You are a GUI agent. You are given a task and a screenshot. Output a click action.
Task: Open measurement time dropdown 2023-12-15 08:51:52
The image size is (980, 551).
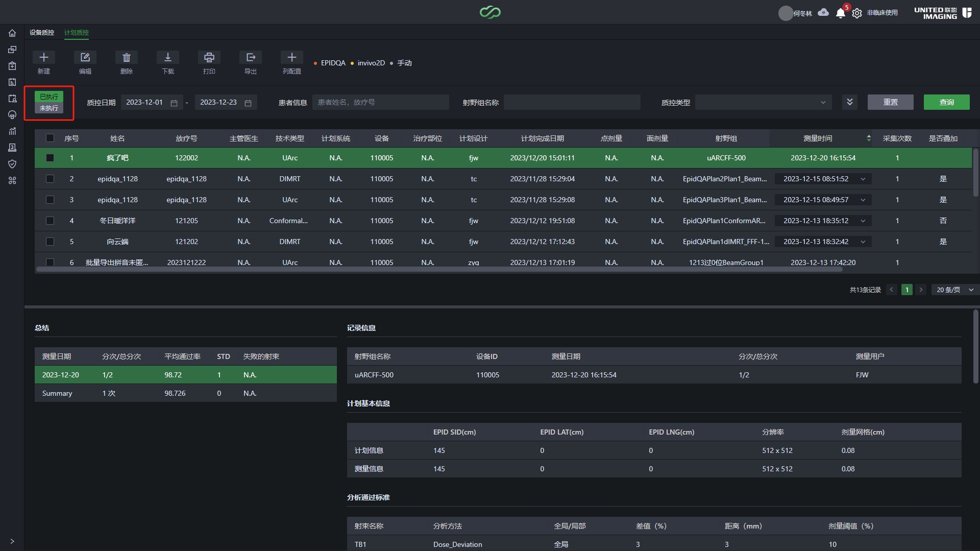coord(823,179)
